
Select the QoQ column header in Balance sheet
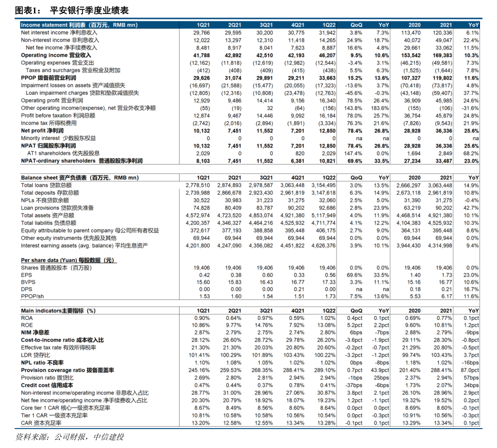coord(356,178)
